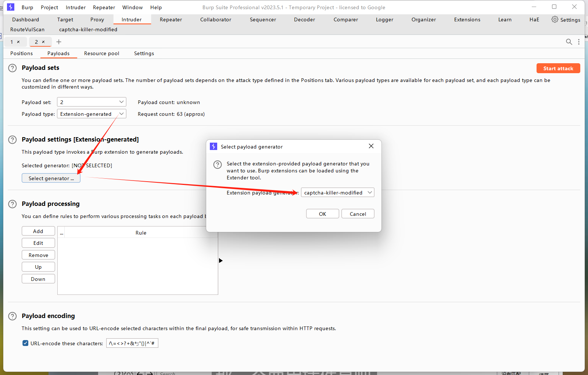Switch to the Proxy tab
Viewport: 588px width, 375px height.
97,19
